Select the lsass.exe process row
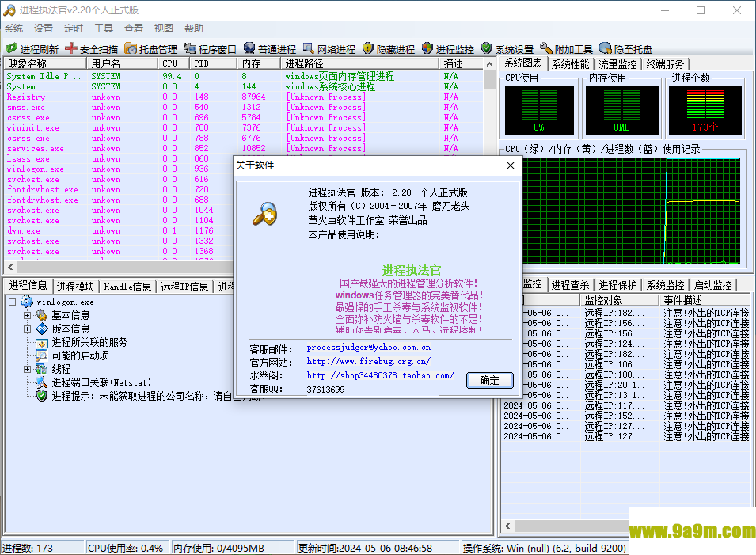 coord(119,158)
